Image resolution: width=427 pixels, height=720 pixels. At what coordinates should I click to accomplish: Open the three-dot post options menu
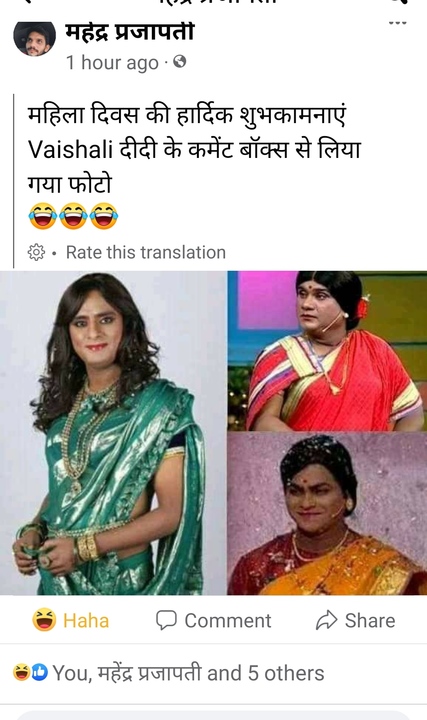pos(397,22)
